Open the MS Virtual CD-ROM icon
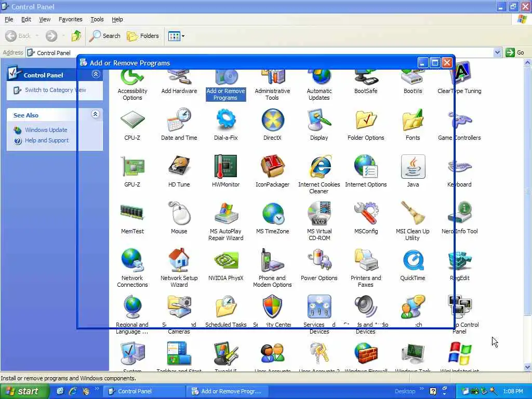532x399 pixels. 320,214
